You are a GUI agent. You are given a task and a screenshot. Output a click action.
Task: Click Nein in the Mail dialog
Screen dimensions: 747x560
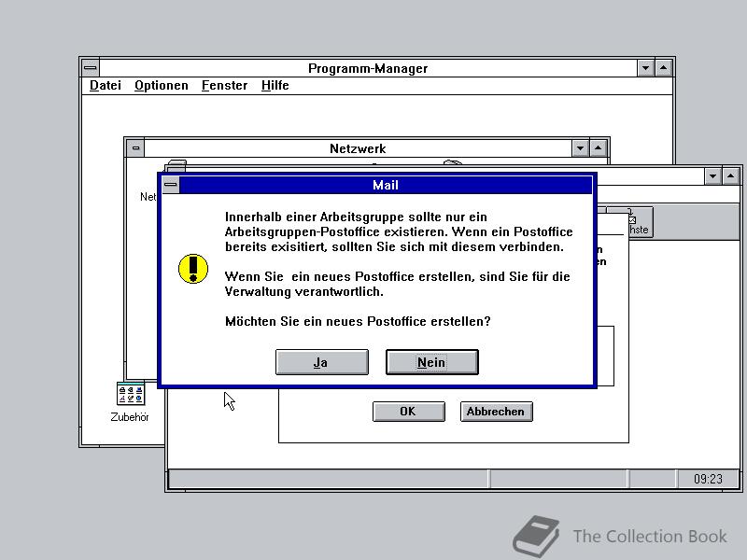[431, 362]
